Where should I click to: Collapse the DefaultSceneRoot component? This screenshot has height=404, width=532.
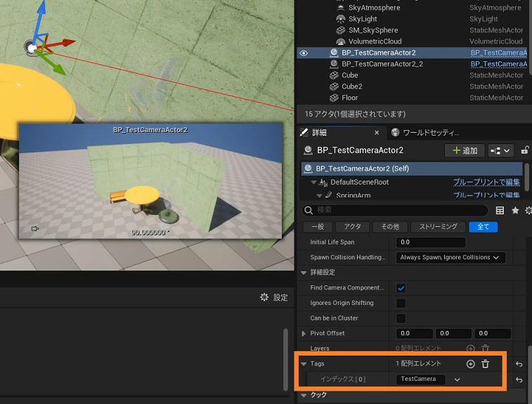click(313, 183)
